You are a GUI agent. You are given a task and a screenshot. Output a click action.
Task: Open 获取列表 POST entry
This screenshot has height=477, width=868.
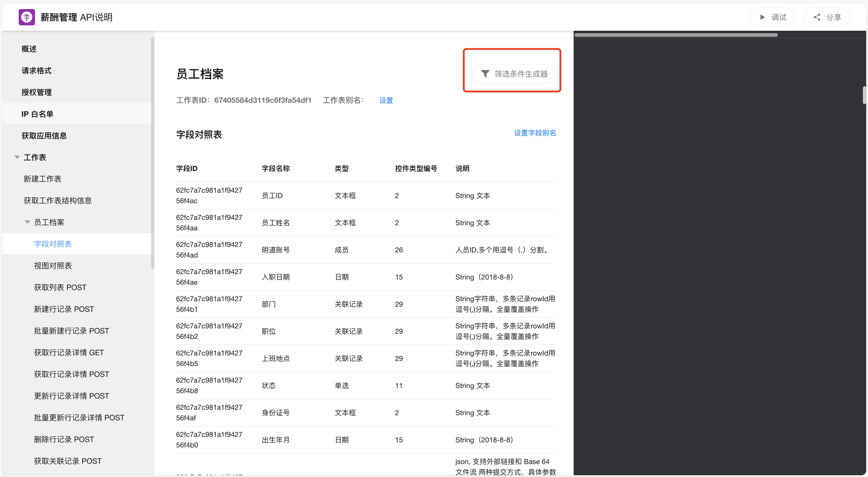(60, 287)
